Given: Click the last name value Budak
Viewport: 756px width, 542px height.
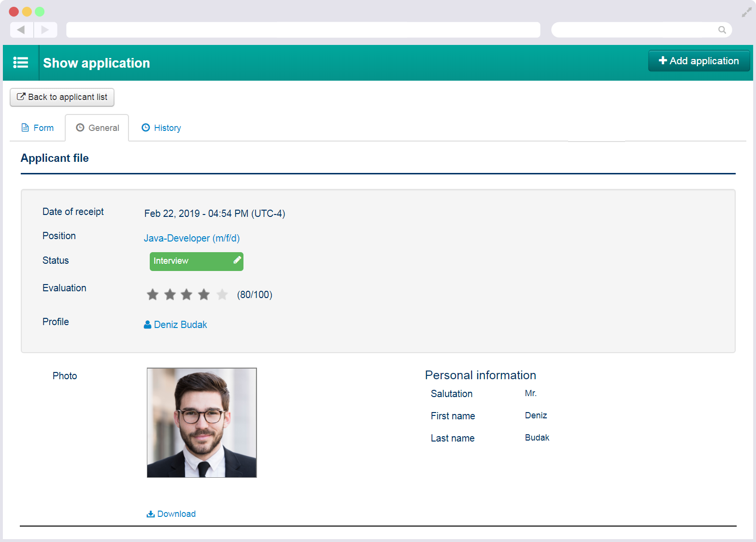Looking at the screenshot, I should 537,438.
